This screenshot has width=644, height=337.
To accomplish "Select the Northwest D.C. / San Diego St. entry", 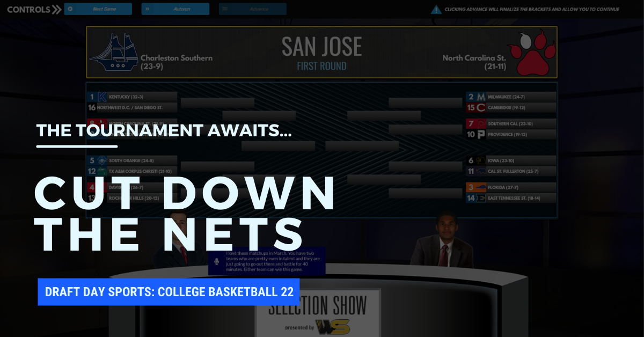I will point(132,108).
